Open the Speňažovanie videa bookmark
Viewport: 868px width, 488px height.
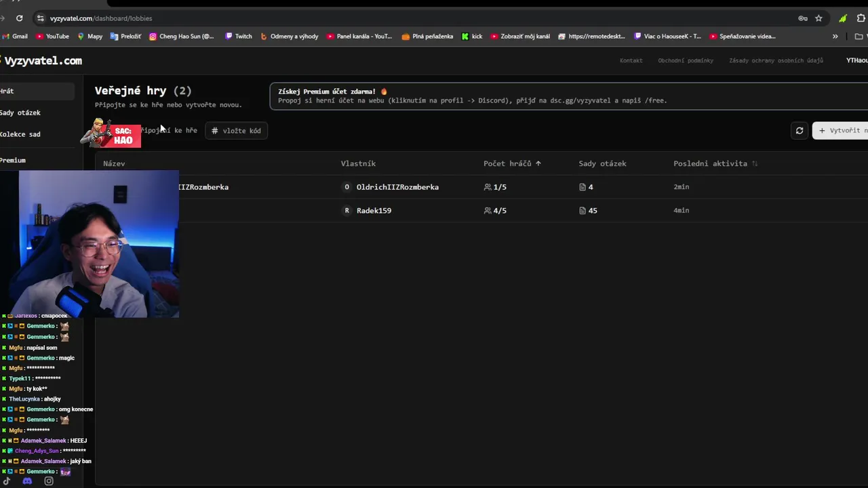[x=743, y=37]
